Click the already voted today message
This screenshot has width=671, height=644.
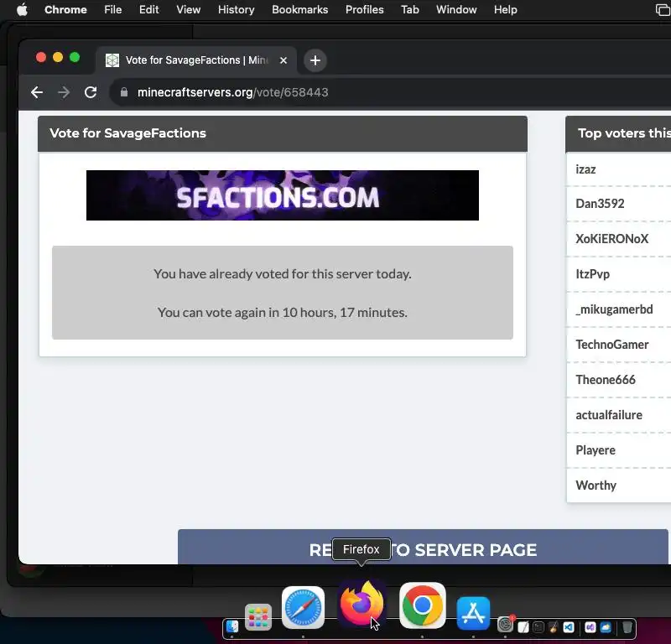pos(283,274)
